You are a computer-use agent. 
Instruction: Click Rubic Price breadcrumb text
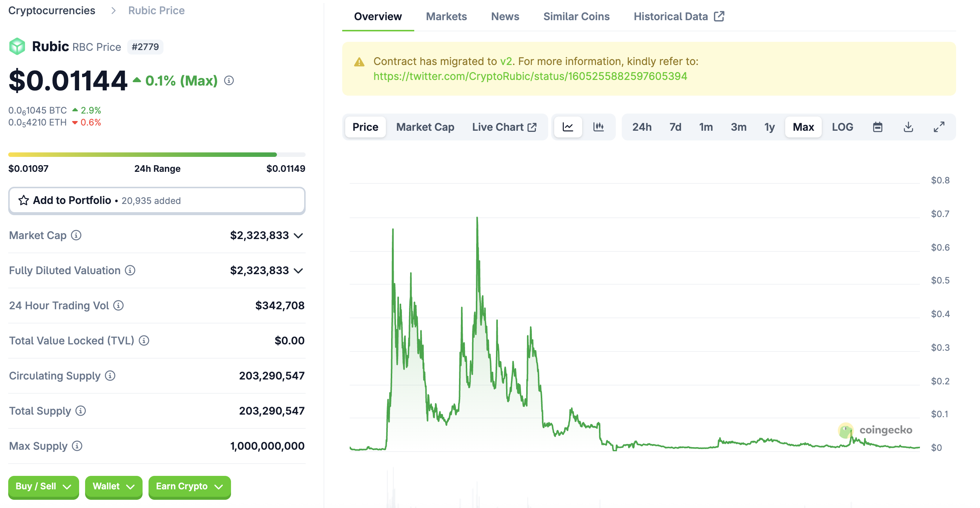click(156, 11)
